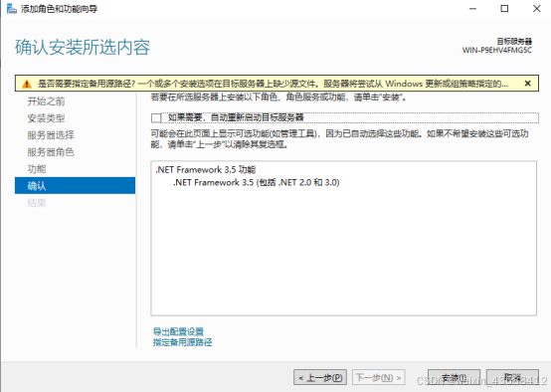Minimize the wizard window

pos(473,8)
